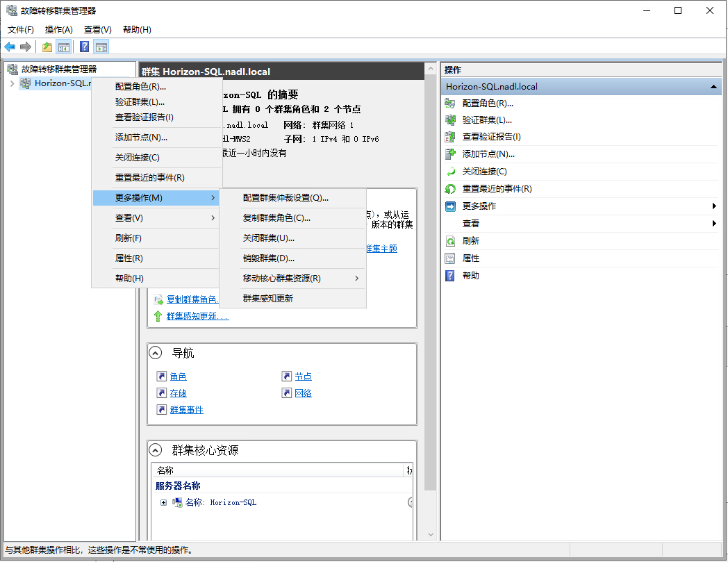This screenshot has height=562, width=728.
Task: Click the Back arrow toolbar icon
Action: (x=10, y=47)
